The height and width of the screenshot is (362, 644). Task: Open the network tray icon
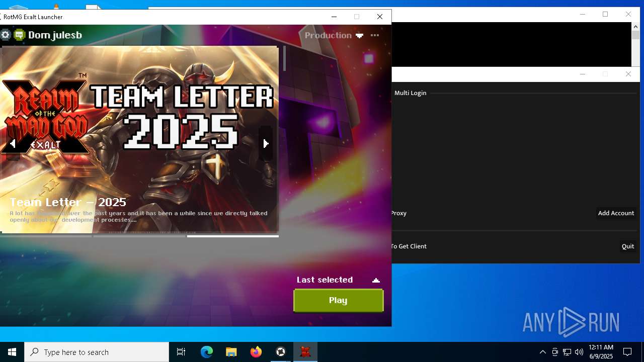coord(567,352)
